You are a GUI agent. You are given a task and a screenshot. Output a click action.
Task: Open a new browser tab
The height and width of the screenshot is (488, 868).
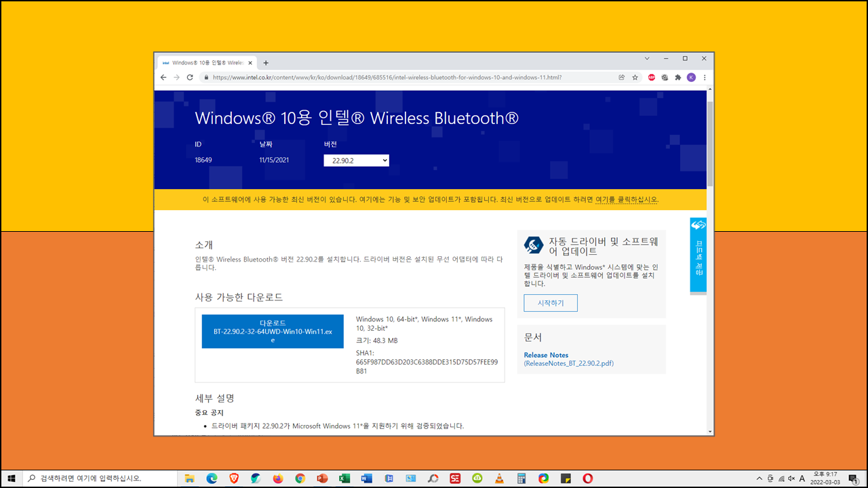point(266,62)
